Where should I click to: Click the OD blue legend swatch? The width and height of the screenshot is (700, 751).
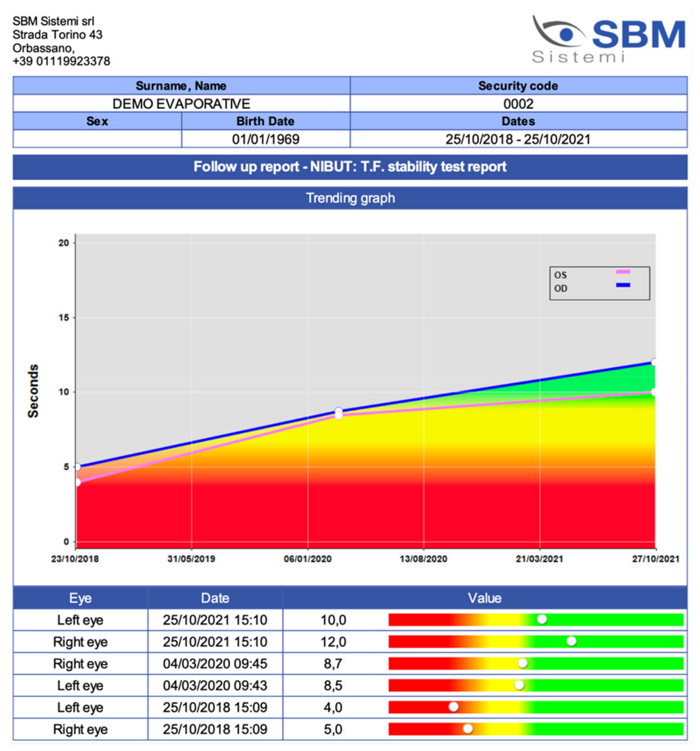click(x=623, y=285)
